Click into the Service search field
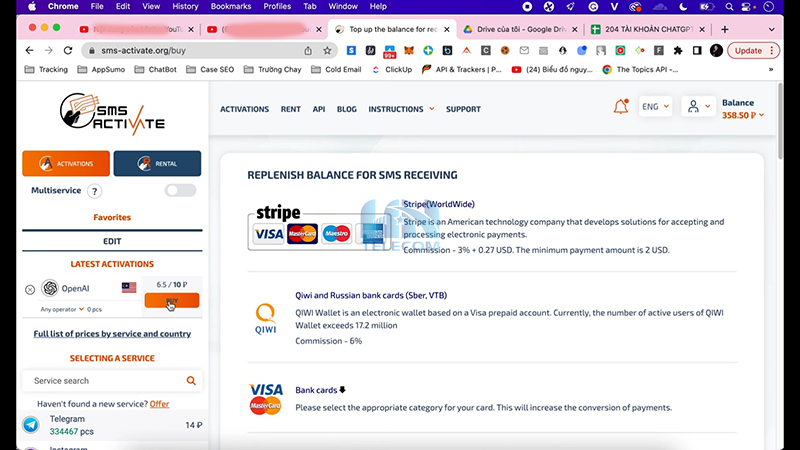Viewport: 800px width, 450px height. click(100, 381)
